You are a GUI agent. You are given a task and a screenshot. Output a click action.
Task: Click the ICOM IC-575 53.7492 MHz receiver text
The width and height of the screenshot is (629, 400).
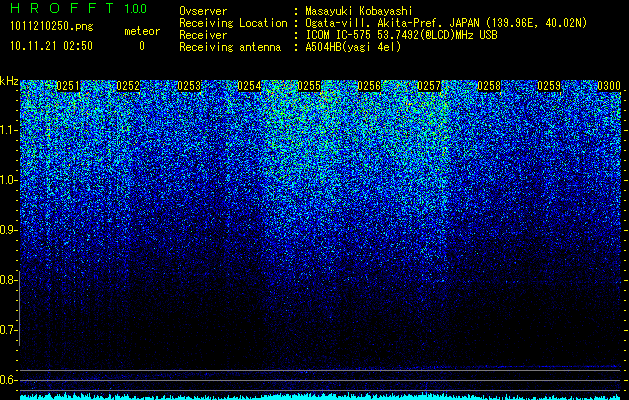pyautogui.click(x=401, y=35)
